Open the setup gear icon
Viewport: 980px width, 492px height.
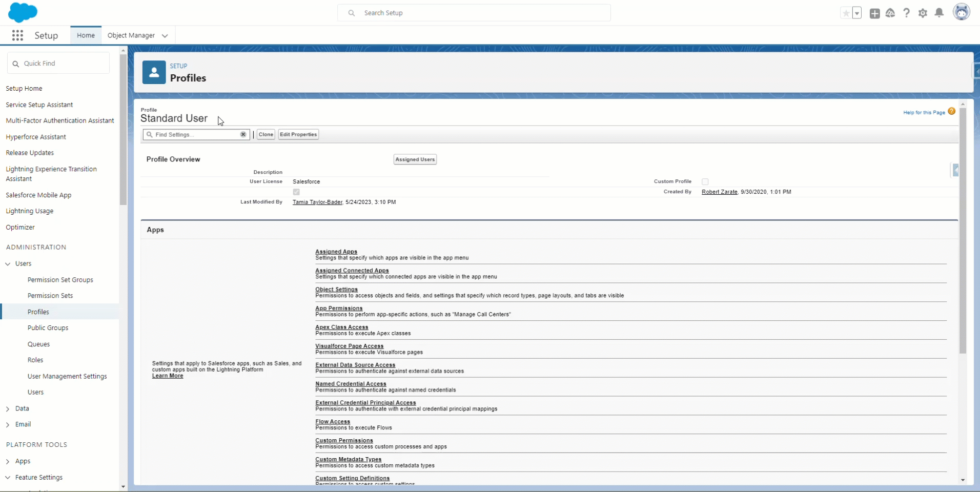[923, 13]
